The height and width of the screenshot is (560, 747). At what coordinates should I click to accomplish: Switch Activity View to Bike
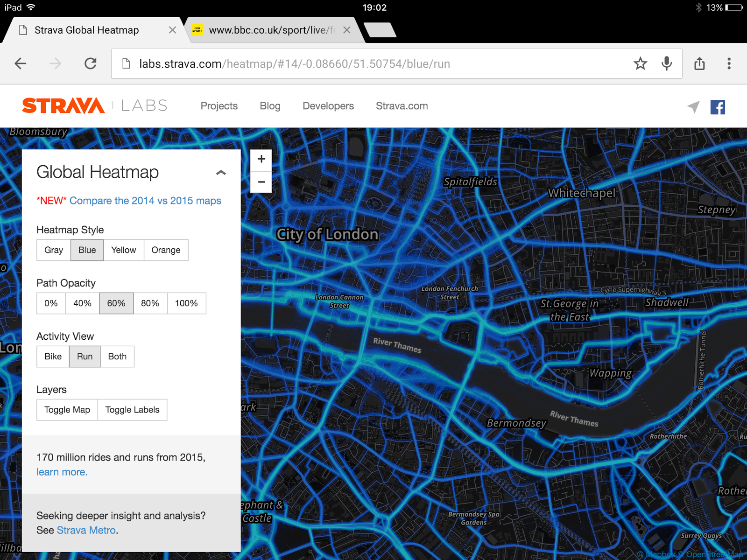tap(52, 356)
